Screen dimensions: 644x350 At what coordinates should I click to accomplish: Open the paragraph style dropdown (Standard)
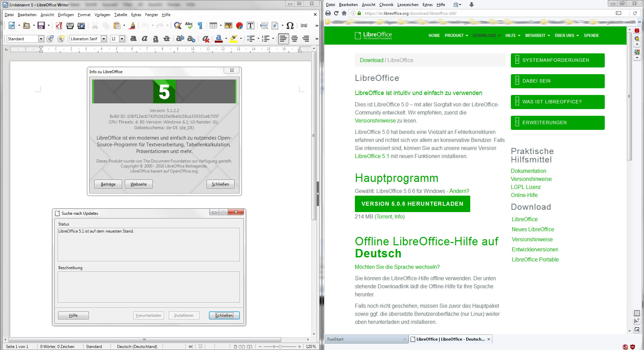41,39
